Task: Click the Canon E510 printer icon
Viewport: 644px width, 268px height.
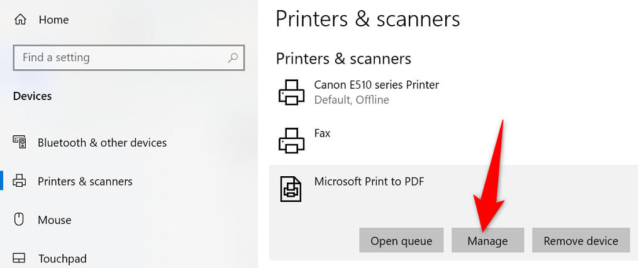Action: tap(291, 92)
